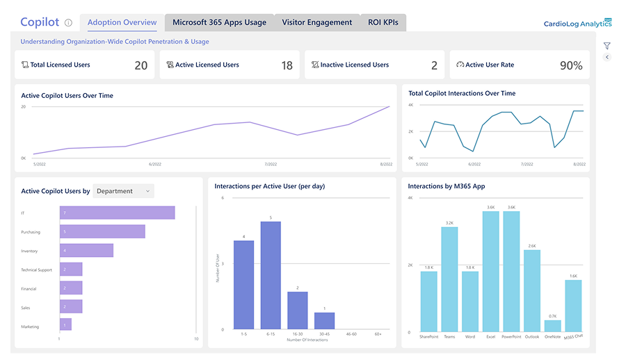Viewport: 626px width, 364px height.
Task: Click the Purchasing department bar
Action: 103,231
